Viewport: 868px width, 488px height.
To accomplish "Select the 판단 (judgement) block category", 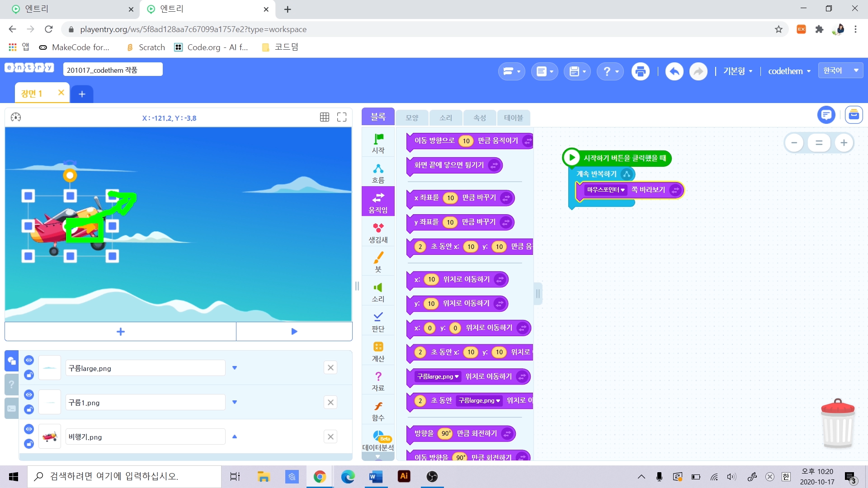I will 378,321.
